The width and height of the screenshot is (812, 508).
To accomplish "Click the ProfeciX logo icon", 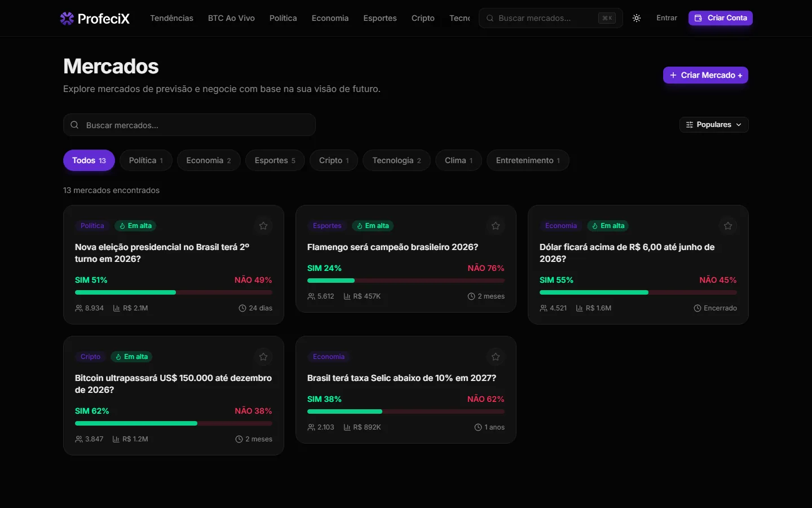I will (x=67, y=19).
